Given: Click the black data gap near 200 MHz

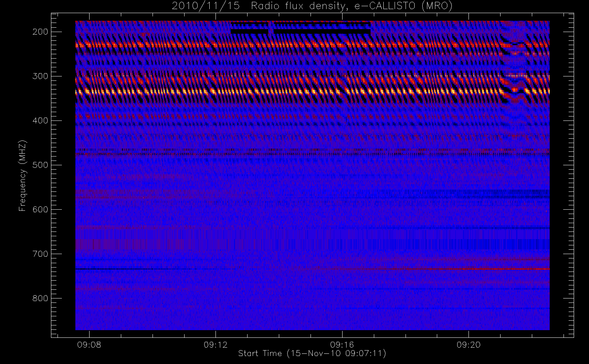Looking at the screenshot, I should [301, 32].
